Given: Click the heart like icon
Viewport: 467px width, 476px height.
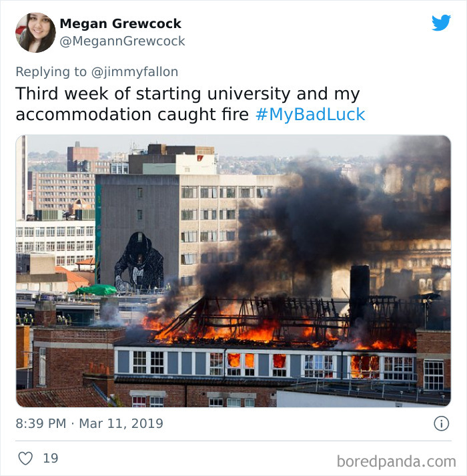Looking at the screenshot, I should pyautogui.click(x=25, y=458).
